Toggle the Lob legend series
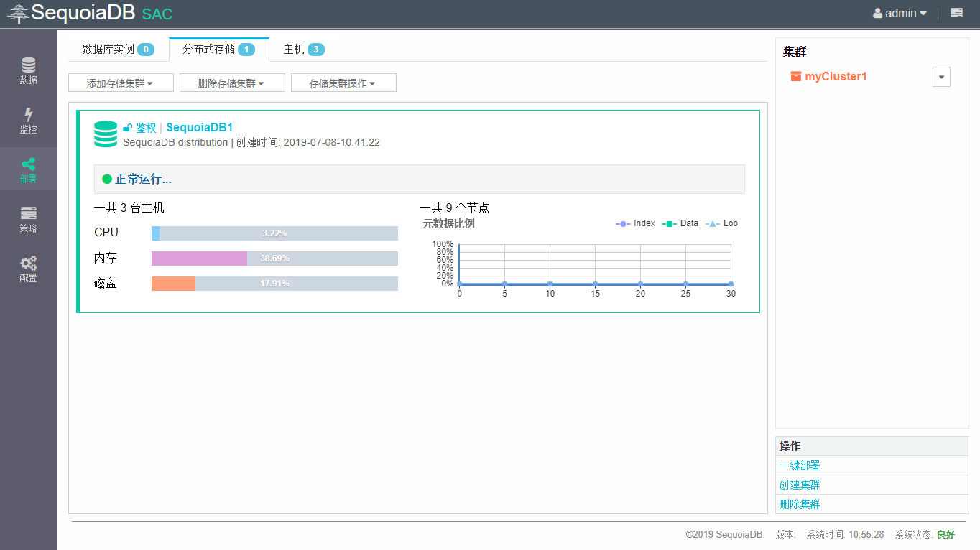980x550 pixels. click(721, 223)
